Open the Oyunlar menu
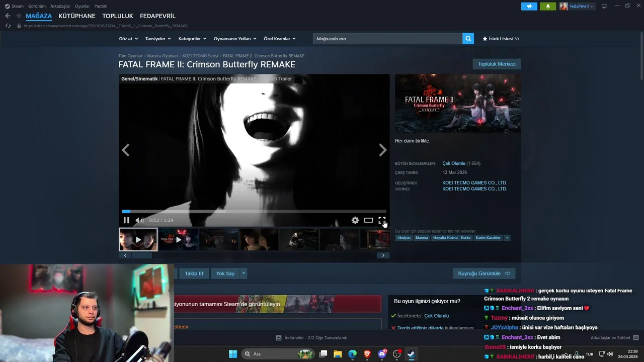 [83, 6]
